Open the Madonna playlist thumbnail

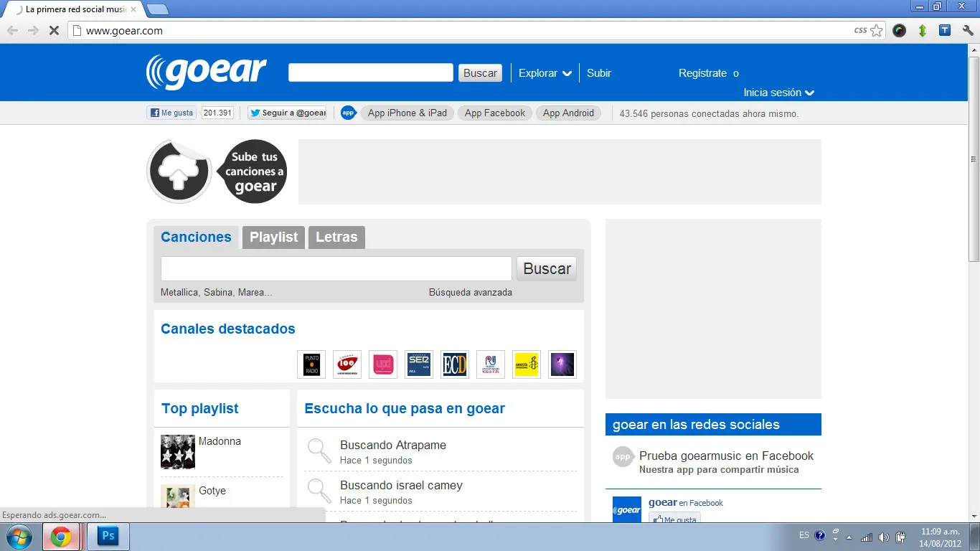point(178,452)
